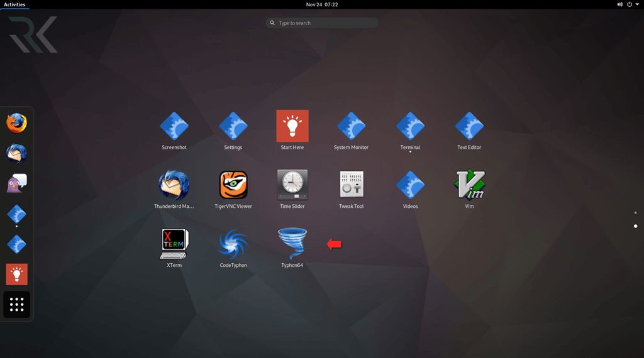The image size is (644, 358).
Task: Open the clock and calendar menu
Action: tap(322, 4)
